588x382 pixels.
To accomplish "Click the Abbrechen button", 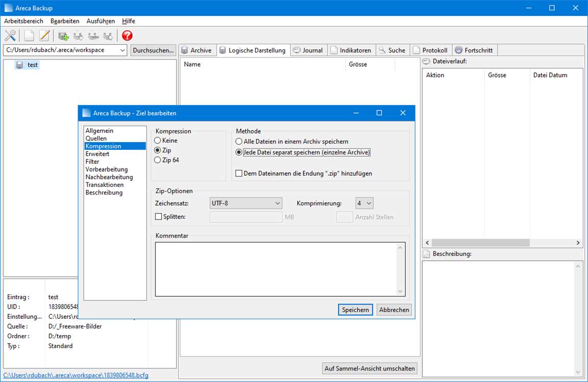I will pyautogui.click(x=394, y=310).
